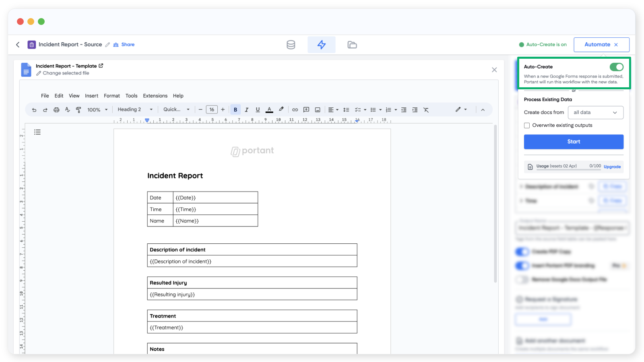Open the Insert menu
The image size is (644, 362).
(x=91, y=96)
